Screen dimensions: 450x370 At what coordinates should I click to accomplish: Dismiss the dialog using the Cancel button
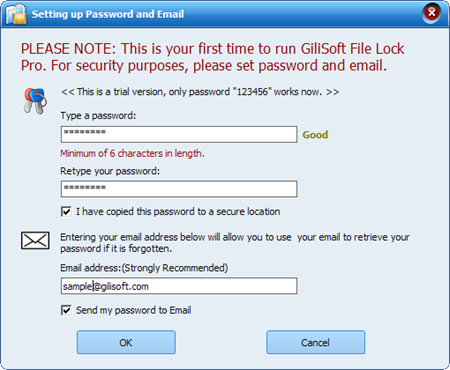[x=315, y=342]
